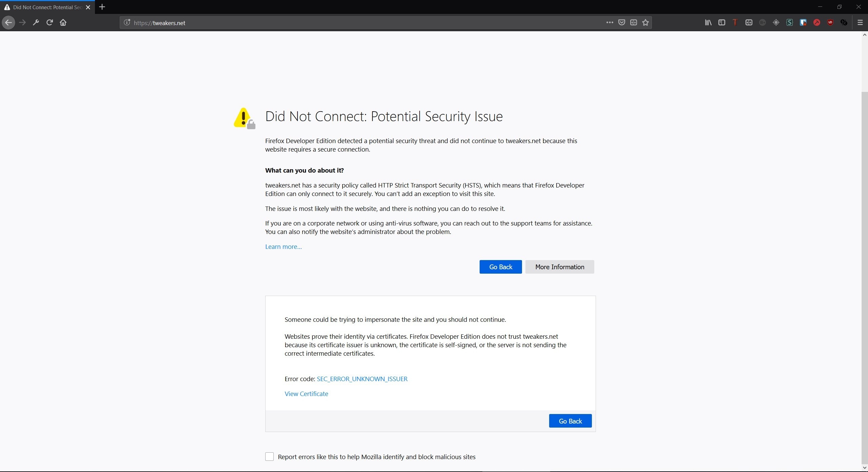Go to the Firefox home page
The height and width of the screenshot is (472, 868).
63,23
